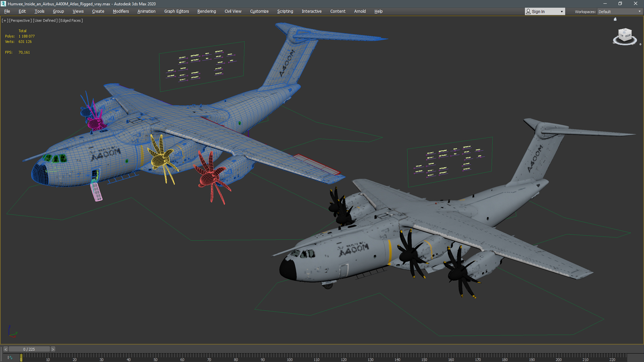Open the Edit menu
The image size is (644, 362).
coord(22,11)
